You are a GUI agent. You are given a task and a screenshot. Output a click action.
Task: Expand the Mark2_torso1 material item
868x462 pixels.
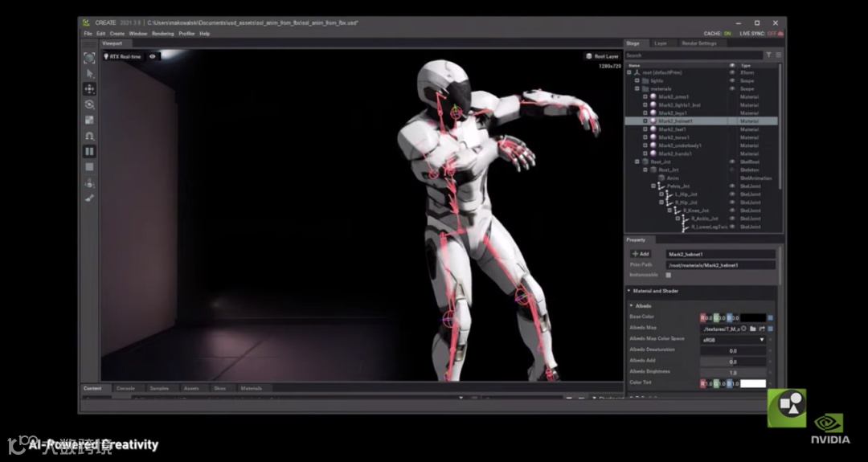pyautogui.click(x=645, y=137)
